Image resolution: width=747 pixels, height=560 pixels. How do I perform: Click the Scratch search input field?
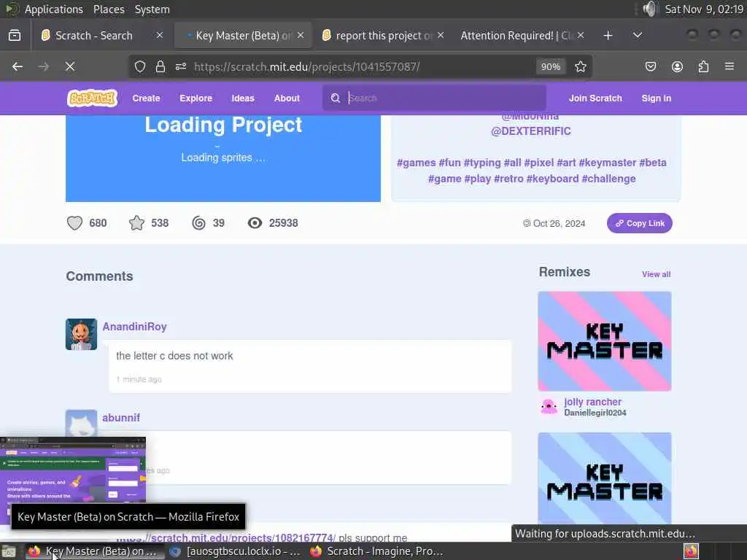pos(435,98)
